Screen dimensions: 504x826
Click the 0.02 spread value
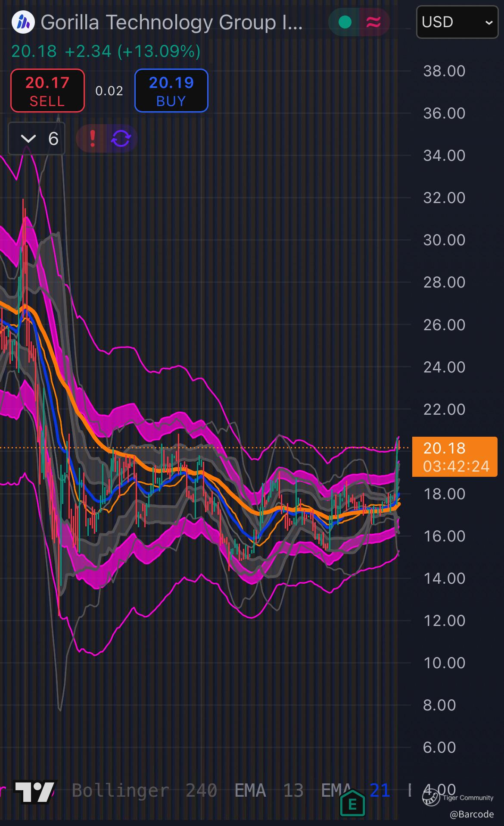coord(109,91)
